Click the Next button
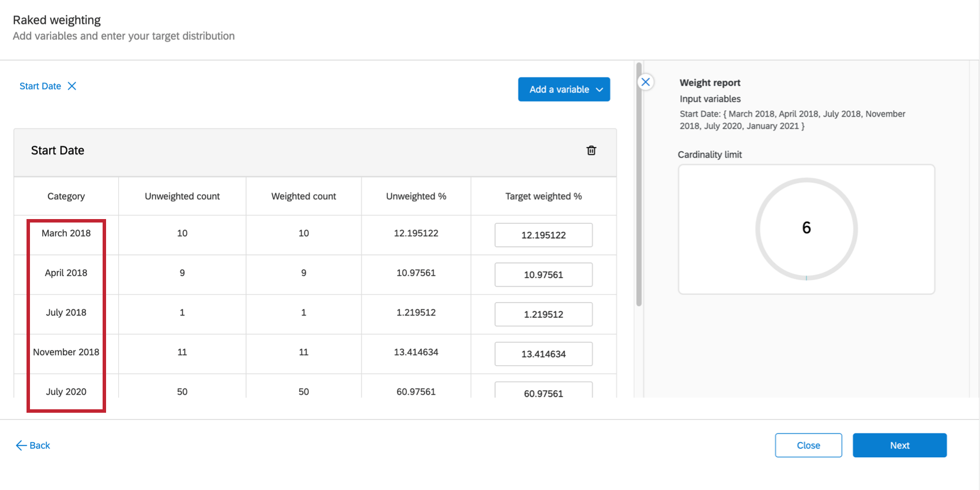This screenshot has height=490, width=980. (899, 445)
